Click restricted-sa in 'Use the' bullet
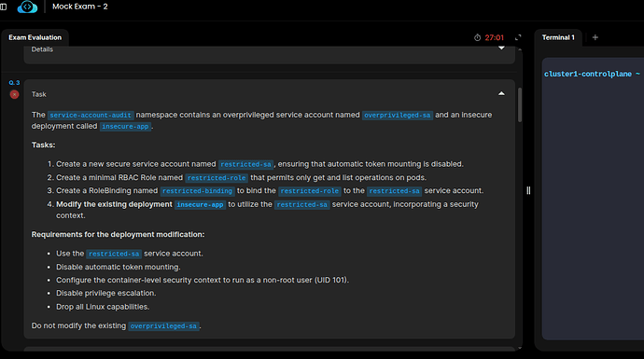This screenshot has height=359, width=644. pos(114,254)
